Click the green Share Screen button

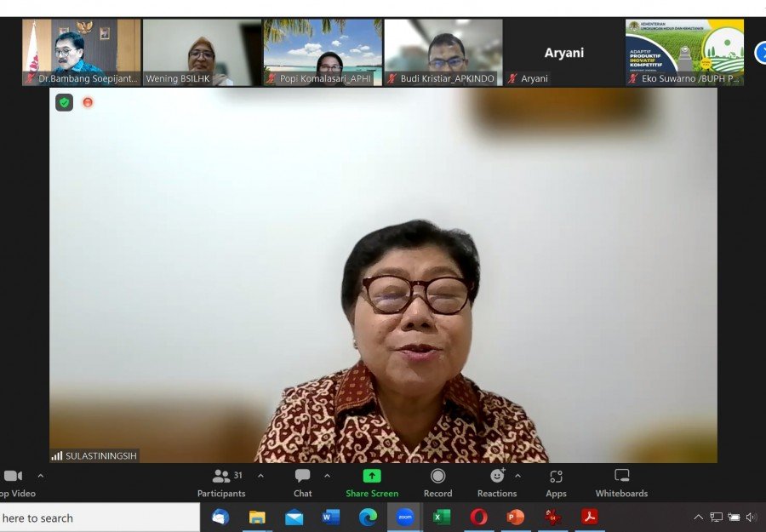[372, 482]
